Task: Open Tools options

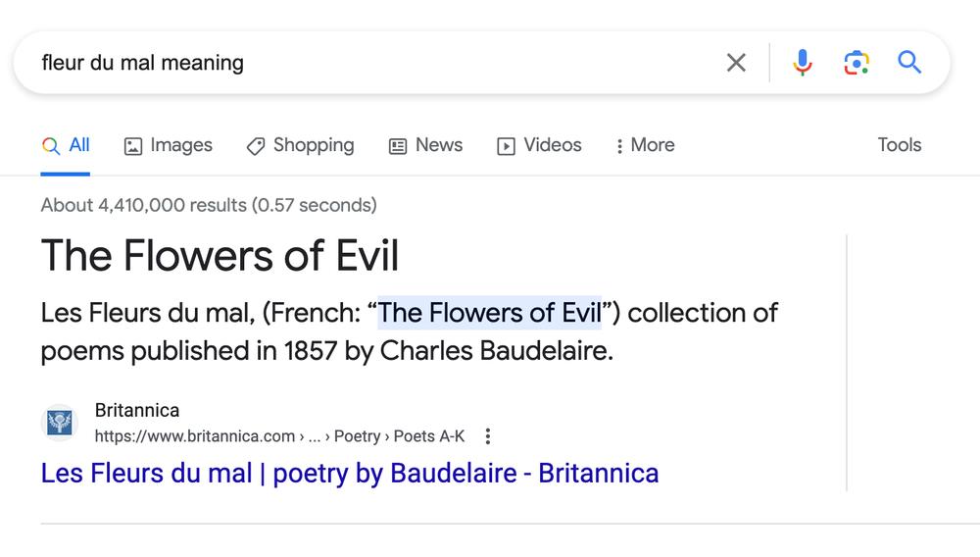Action: (x=900, y=145)
